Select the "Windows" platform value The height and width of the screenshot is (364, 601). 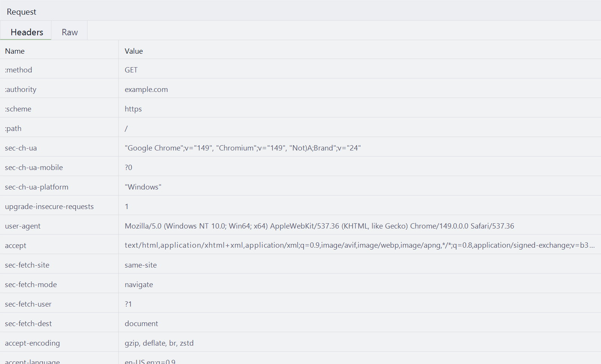[143, 187]
